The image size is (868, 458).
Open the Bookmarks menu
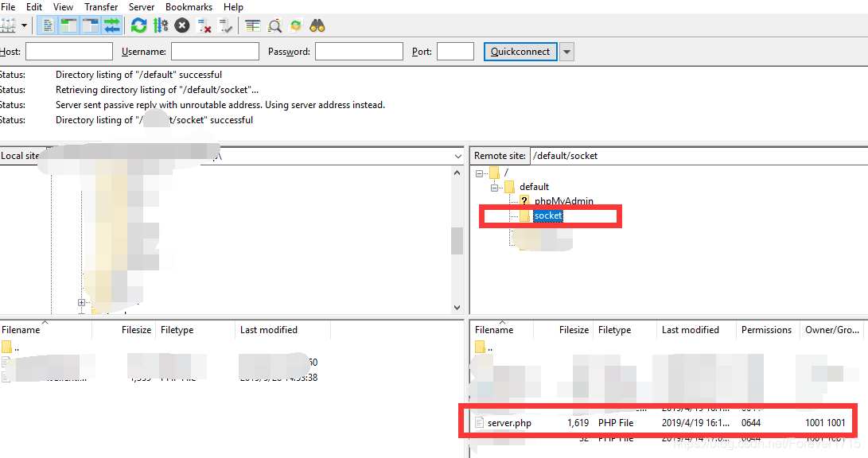coord(189,6)
